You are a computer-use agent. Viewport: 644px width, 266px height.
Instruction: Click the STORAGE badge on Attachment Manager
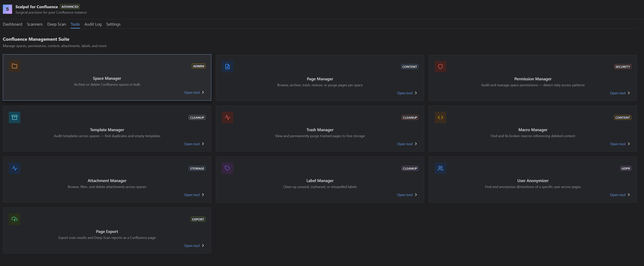click(197, 168)
